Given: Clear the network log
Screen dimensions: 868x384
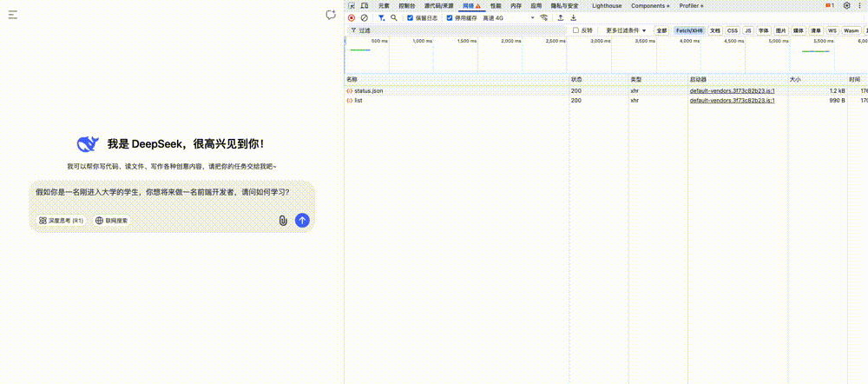Looking at the screenshot, I should point(364,17).
